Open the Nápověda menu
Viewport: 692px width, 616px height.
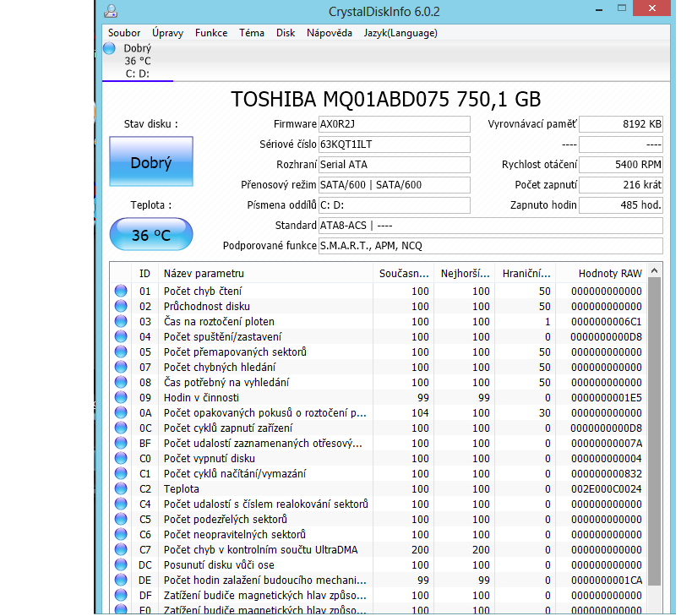(x=330, y=33)
